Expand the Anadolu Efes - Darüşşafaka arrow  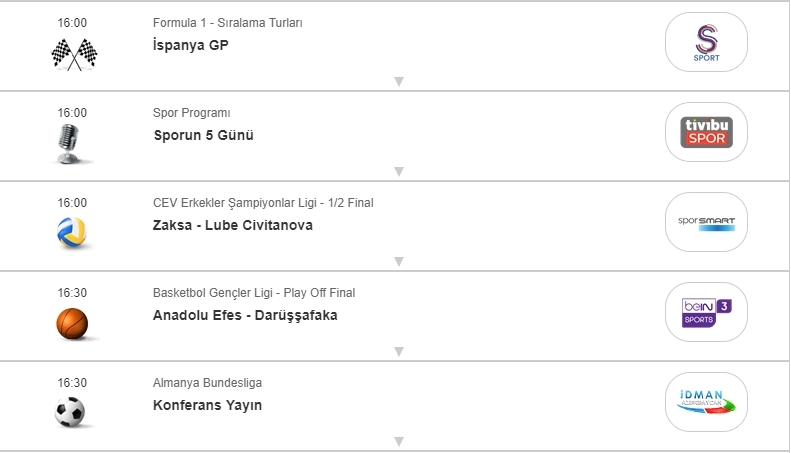pyautogui.click(x=398, y=351)
